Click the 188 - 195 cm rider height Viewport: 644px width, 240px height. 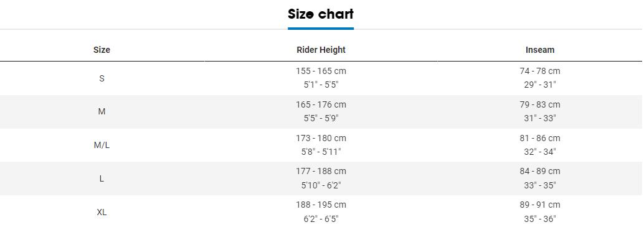click(321, 205)
